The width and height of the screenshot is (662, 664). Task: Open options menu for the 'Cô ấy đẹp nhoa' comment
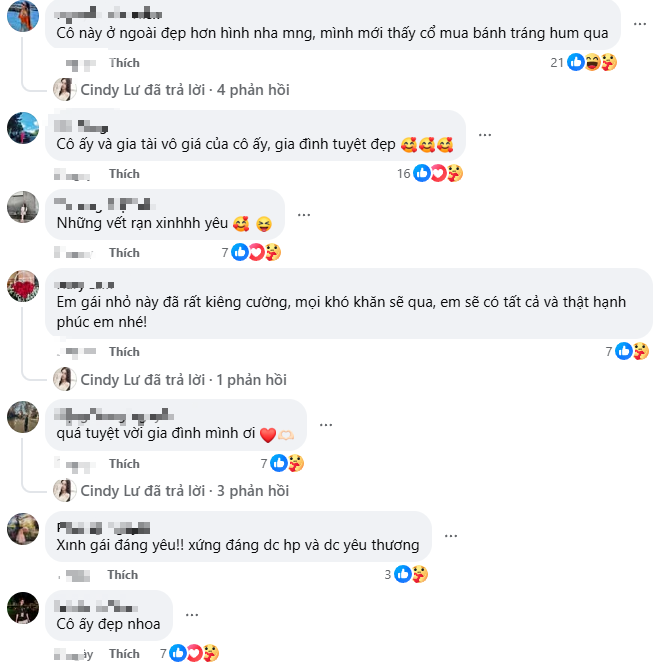[192, 614]
